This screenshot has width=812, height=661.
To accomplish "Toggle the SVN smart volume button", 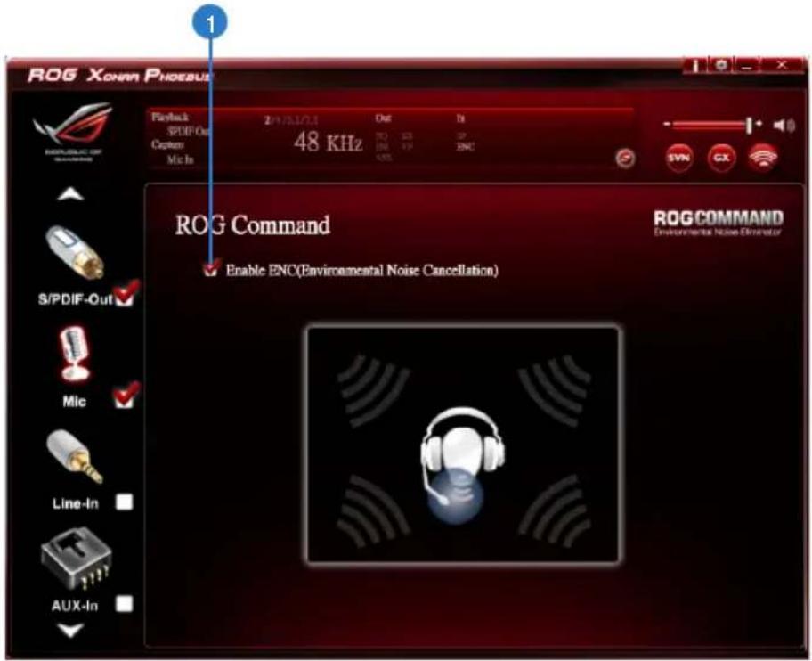I will [679, 157].
